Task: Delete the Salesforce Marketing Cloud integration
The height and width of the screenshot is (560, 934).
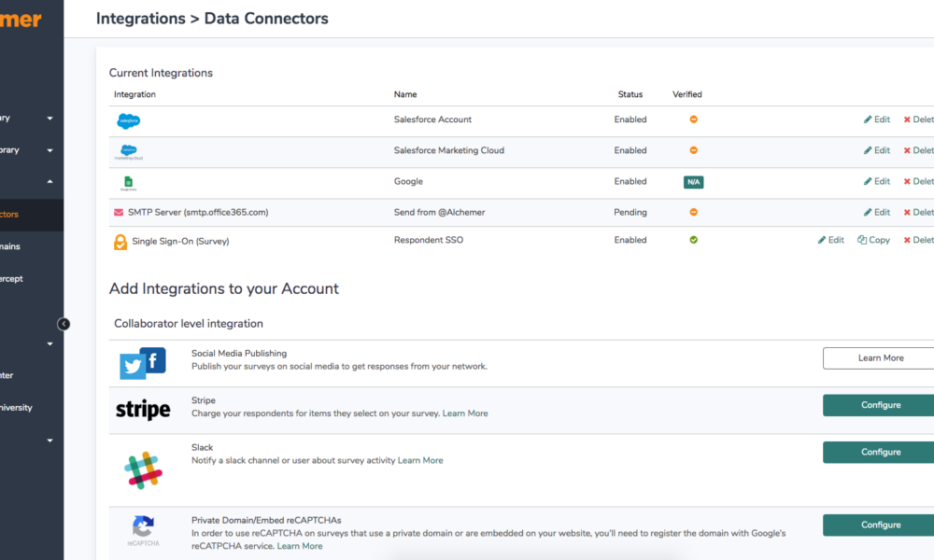Action: [x=918, y=150]
